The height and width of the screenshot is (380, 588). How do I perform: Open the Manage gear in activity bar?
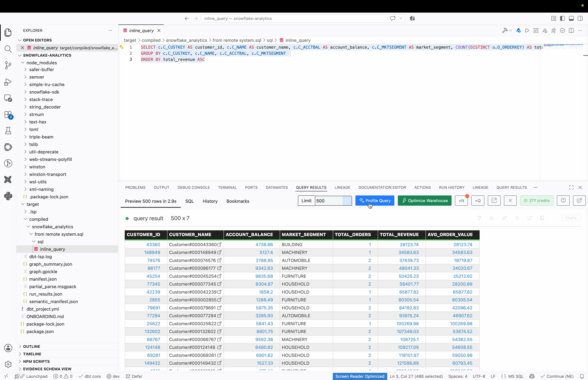pos(8,364)
